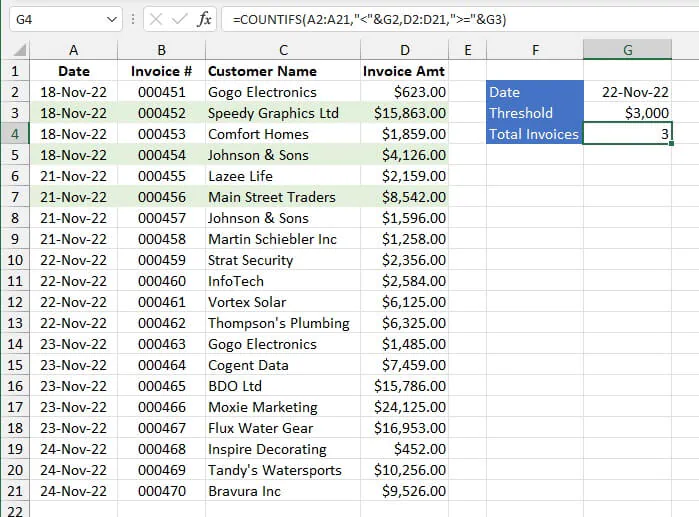Select the cell '$623.00'
Image resolution: width=699 pixels, height=517 pixels.
pos(405,92)
